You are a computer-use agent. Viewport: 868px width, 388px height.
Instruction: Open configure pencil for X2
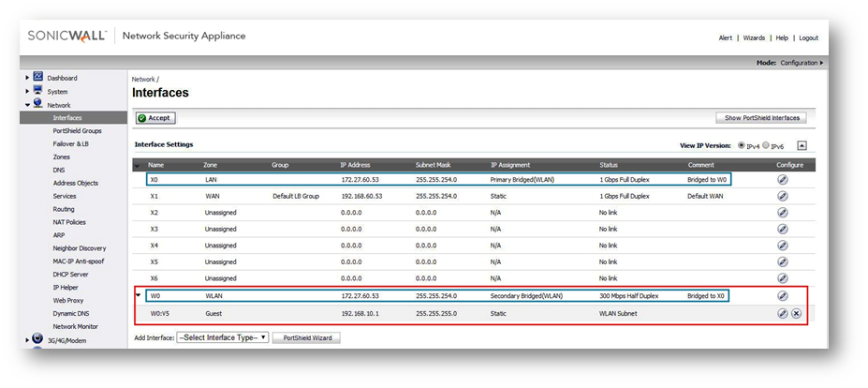click(x=782, y=213)
